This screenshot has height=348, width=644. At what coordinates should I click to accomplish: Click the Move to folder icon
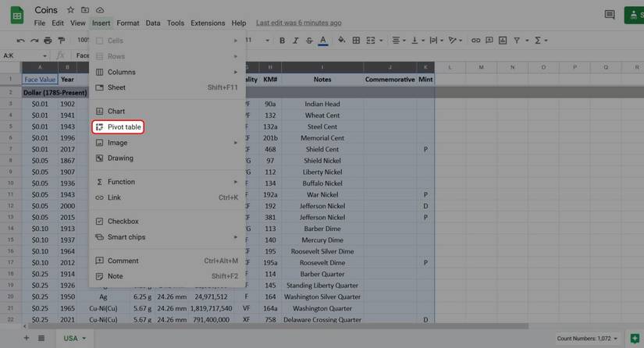click(85, 10)
